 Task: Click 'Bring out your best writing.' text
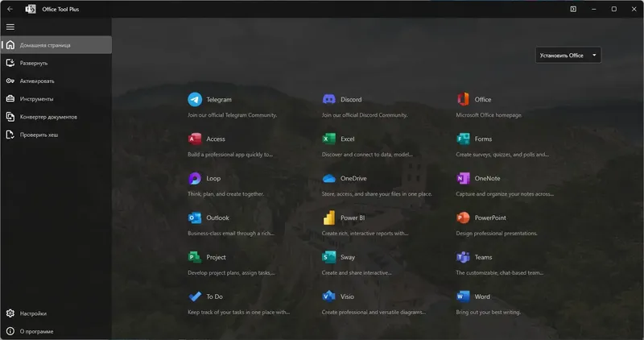click(489, 313)
